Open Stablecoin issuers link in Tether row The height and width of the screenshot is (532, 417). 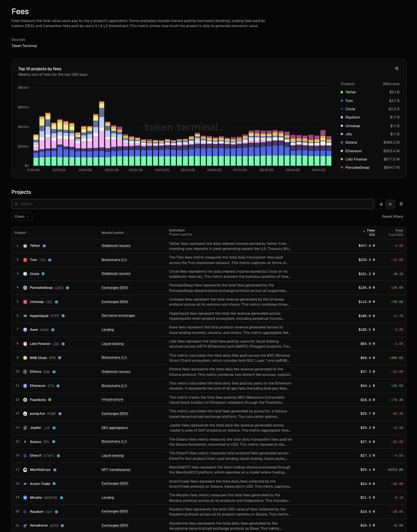[116, 246]
